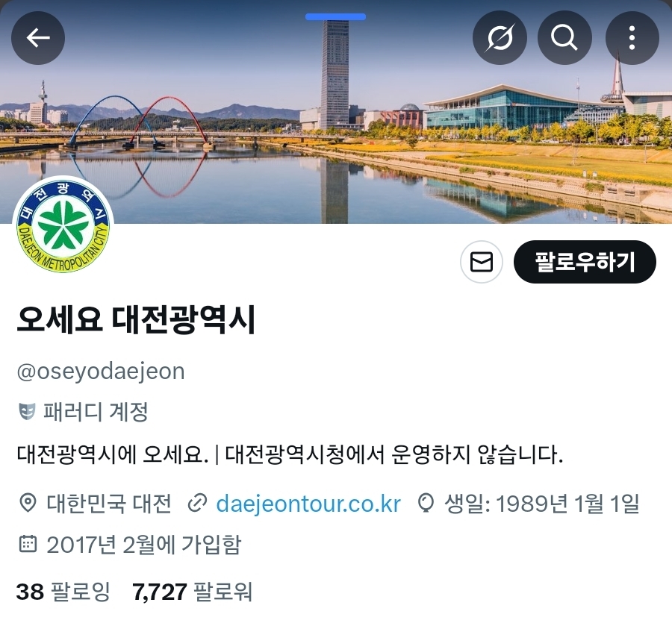Tap the 팔로우하기 follow button
672x623 pixels.
point(585,262)
